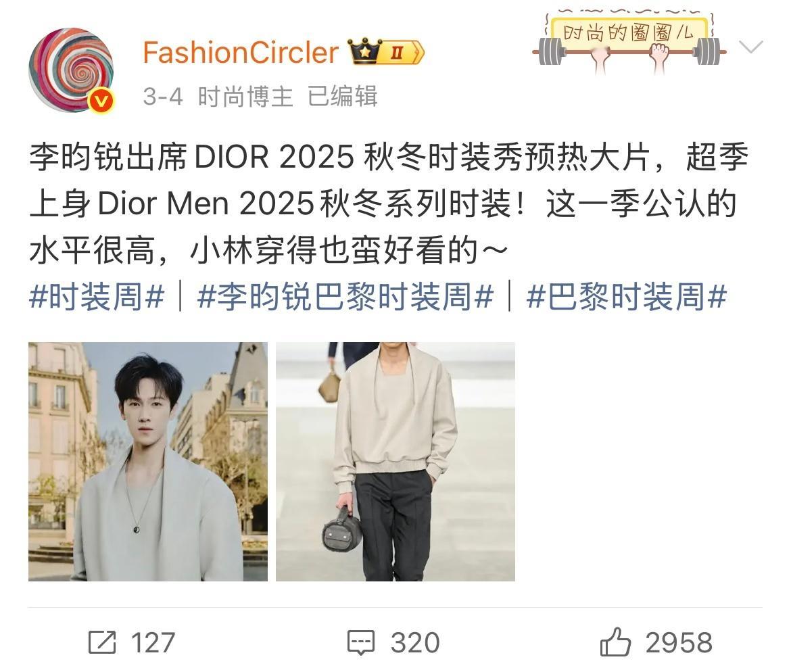View the portrait photo with Paris buildings
The width and height of the screenshot is (791, 672).
(x=148, y=462)
